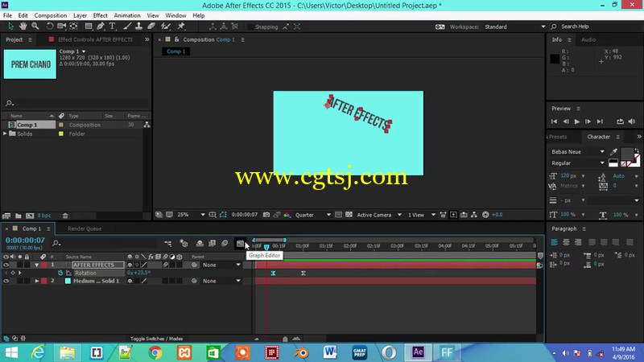Click Toggle Switches / Modes button
644x362 pixels.
click(156, 339)
